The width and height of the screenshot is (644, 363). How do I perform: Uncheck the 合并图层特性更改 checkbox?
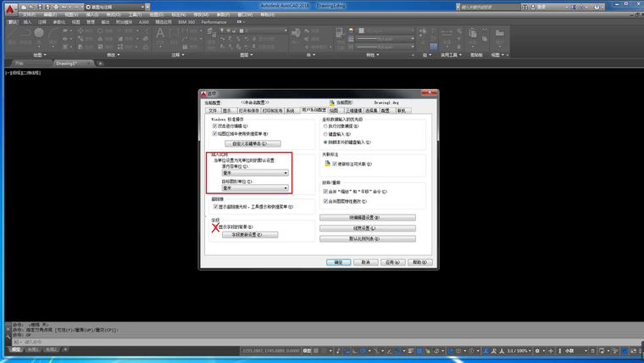326,201
